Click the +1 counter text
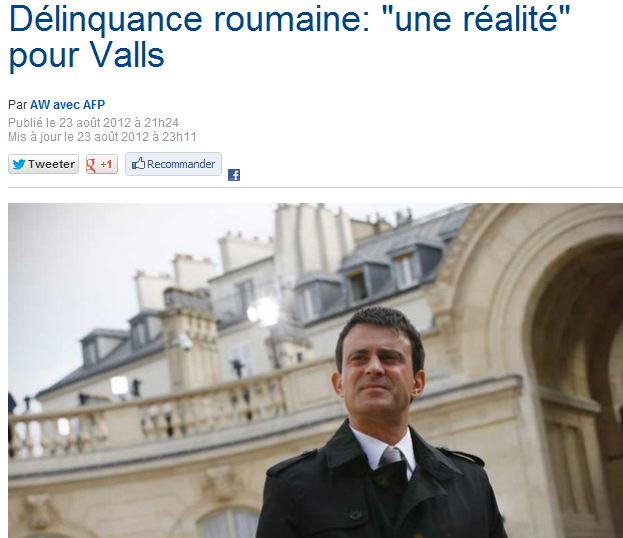The height and width of the screenshot is (538, 623). (106, 164)
